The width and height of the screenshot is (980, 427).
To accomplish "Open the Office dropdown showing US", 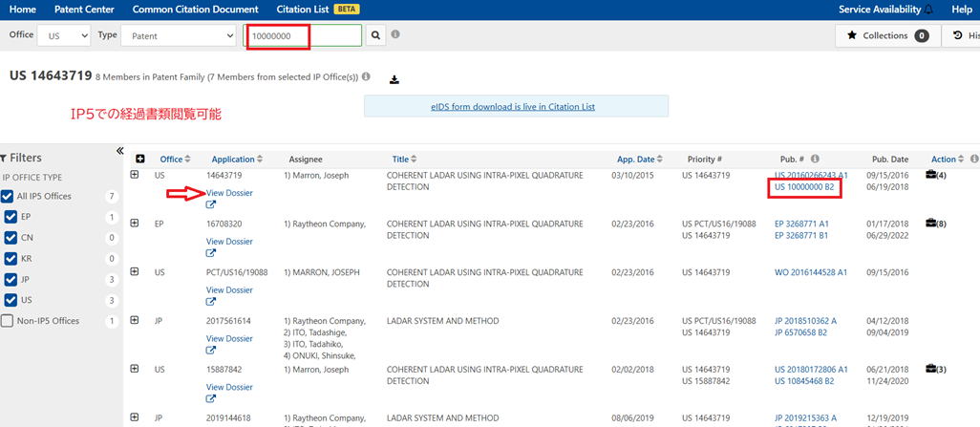I will (x=63, y=35).
